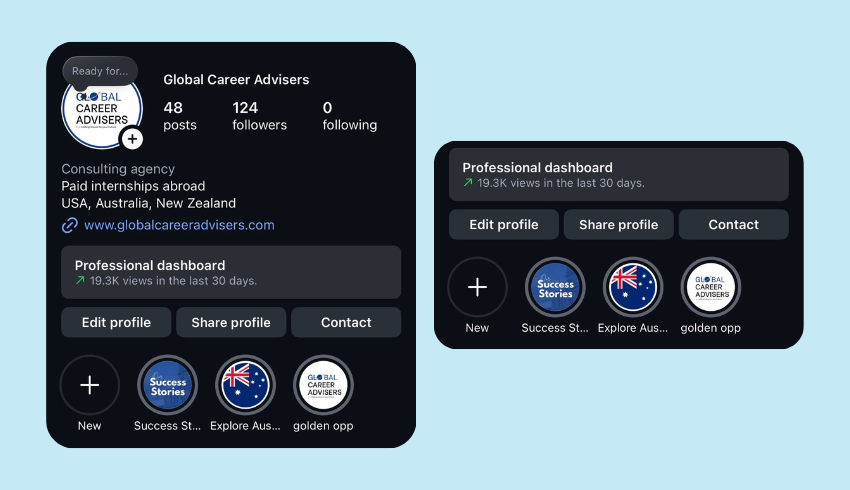Open Professional dashboard in the full profile card

coord(231,272)
